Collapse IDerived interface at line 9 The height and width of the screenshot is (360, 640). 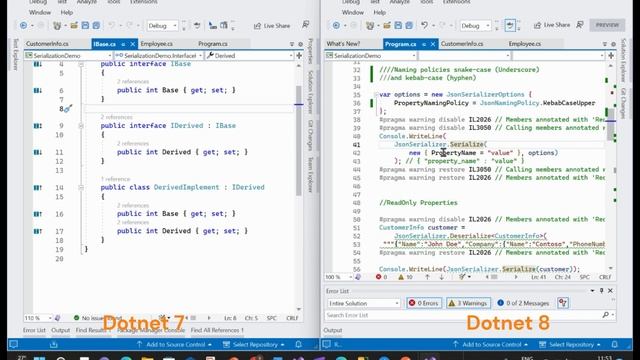click(81, 126)
